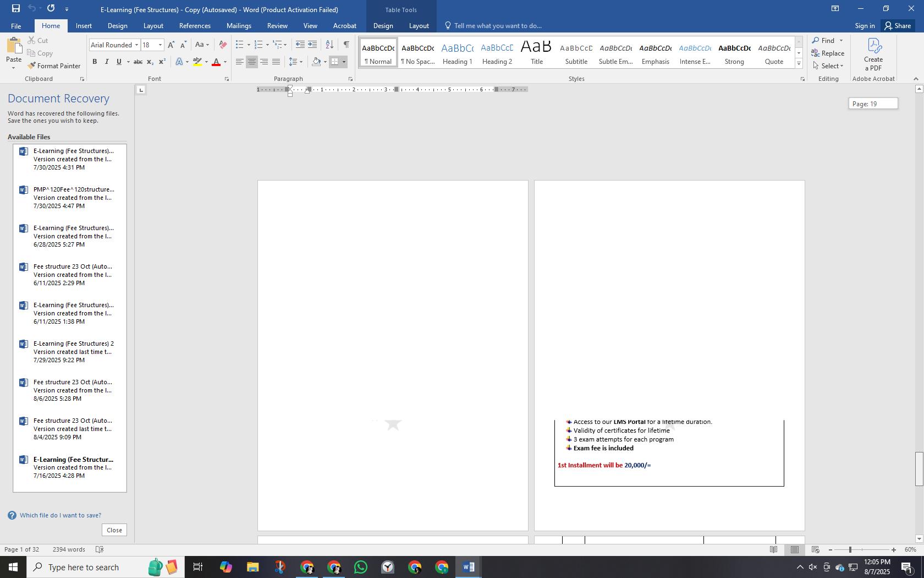
Task: Click the Format Painter button
Action: (x=54, y=66)
